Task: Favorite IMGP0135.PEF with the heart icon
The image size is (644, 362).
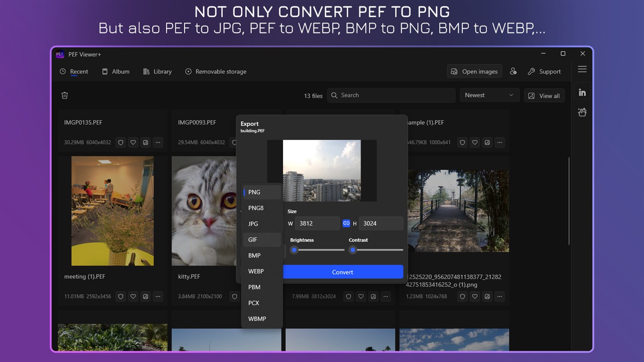Action: [133, 143]
